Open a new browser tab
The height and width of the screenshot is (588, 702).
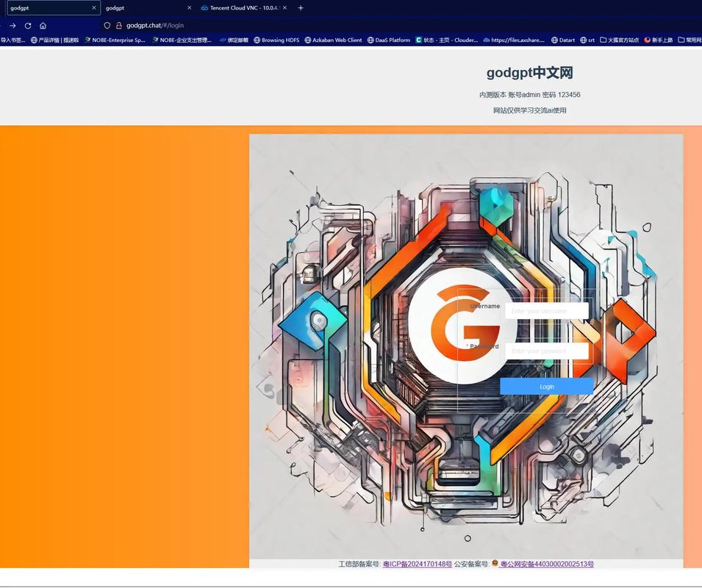click(x=301, y=7)
